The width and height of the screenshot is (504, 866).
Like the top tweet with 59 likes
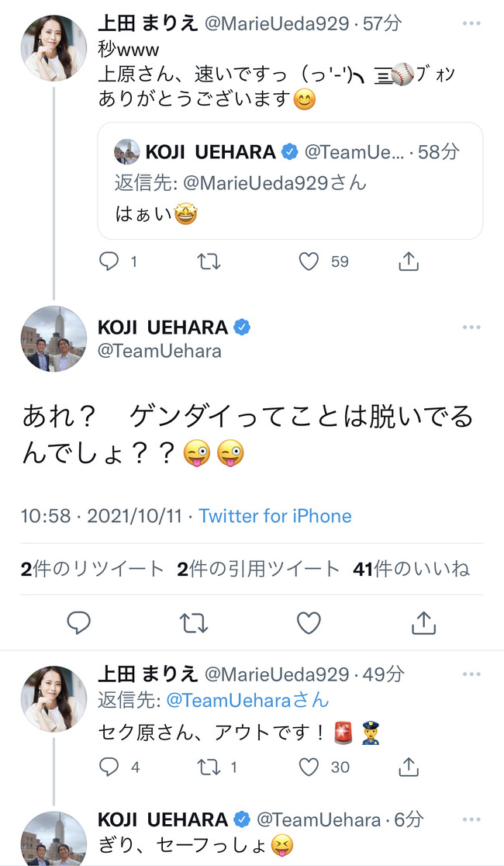pyautogui.click(x=309, y=262)
